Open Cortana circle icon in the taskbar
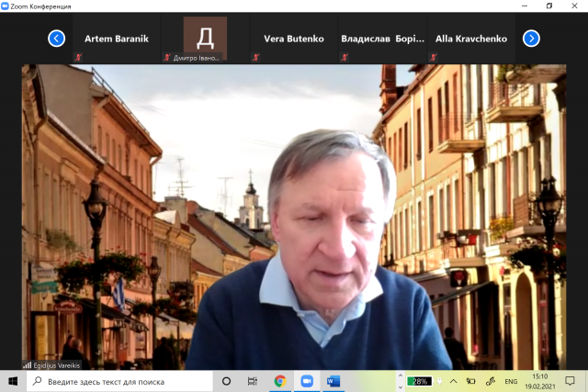Screen dimensions: 588x392 coord(226,381)
